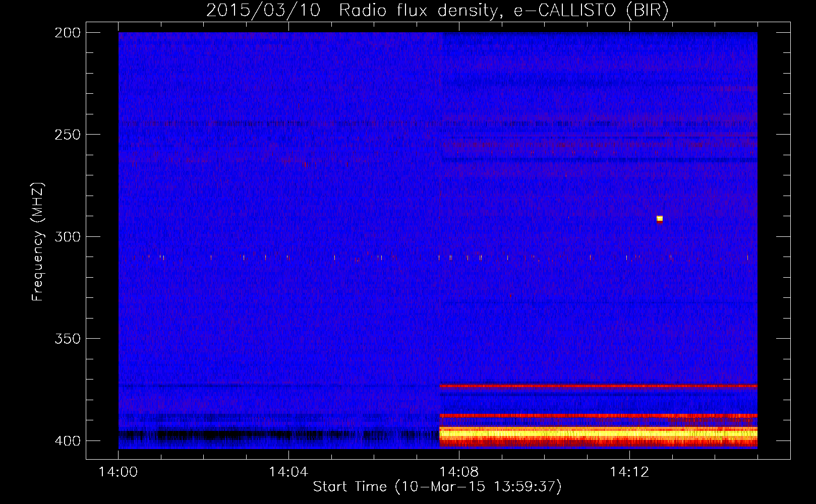
Task: Click the 'Start Time (10-Mar-15 13:59:37)' axis label
Action: pyautogui.click(x=437, y=486)
